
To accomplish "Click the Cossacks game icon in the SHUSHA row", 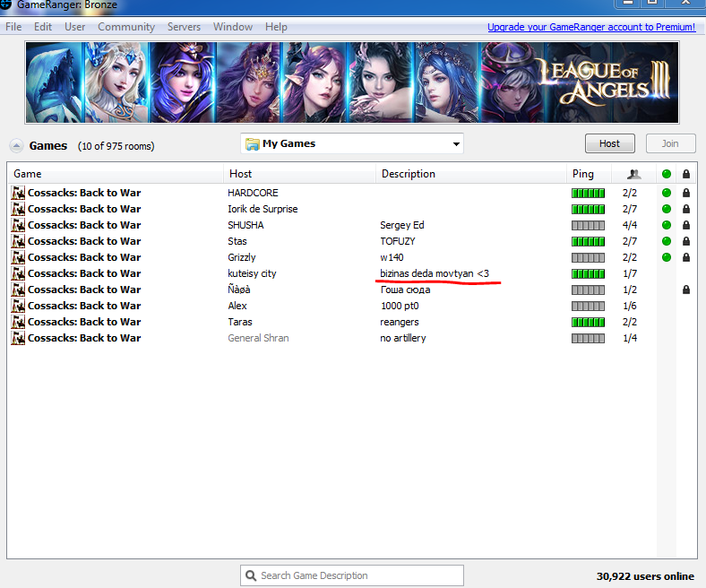I will 18,225.
